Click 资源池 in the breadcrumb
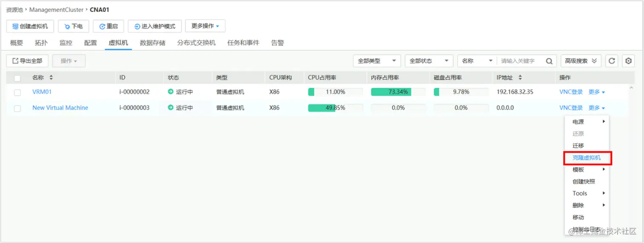This screenshot has width=644, height=243. [x=14, y=9]
